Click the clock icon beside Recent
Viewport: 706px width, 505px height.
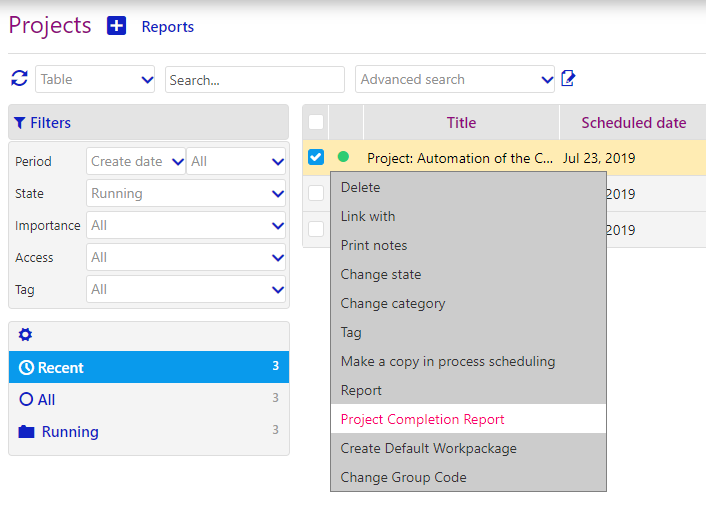click(26, 368)
